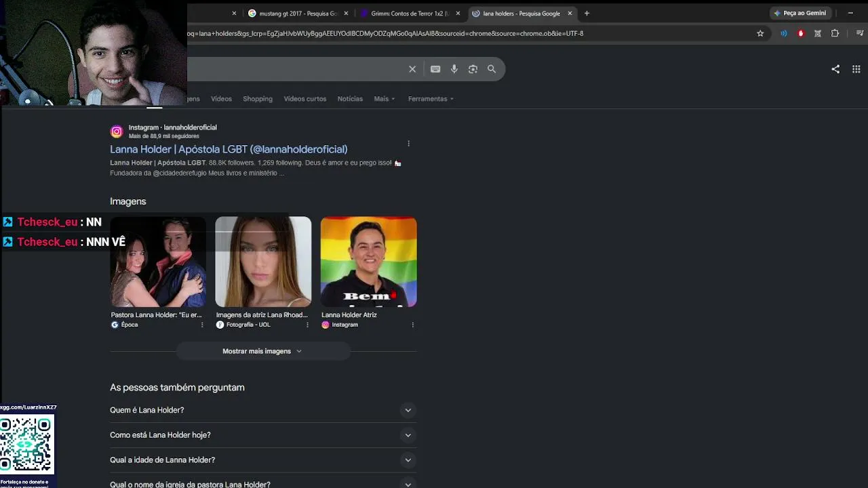
Task: Open Chrome's Extensions puzzle-piece menu
Action: [835, 33]
